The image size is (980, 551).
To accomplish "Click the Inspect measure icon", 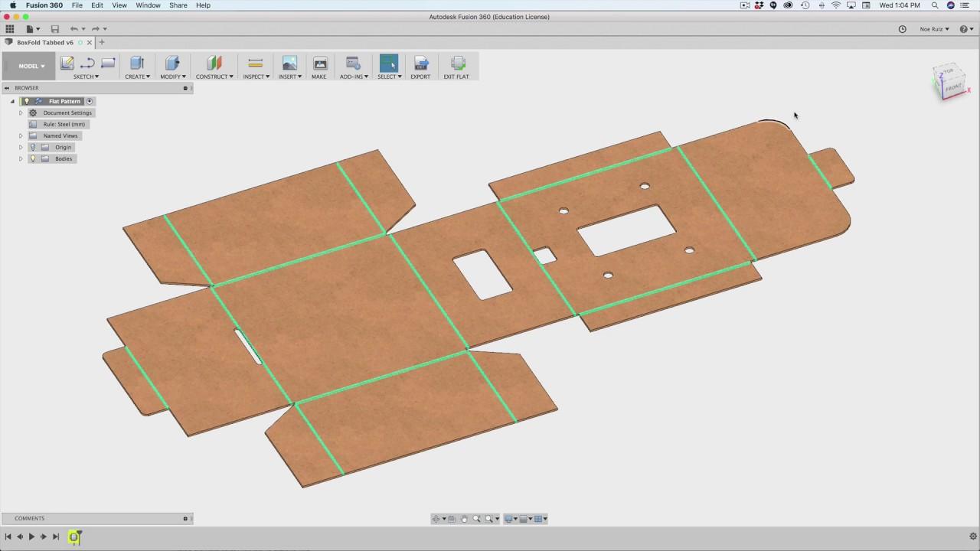I will point(256,63).
